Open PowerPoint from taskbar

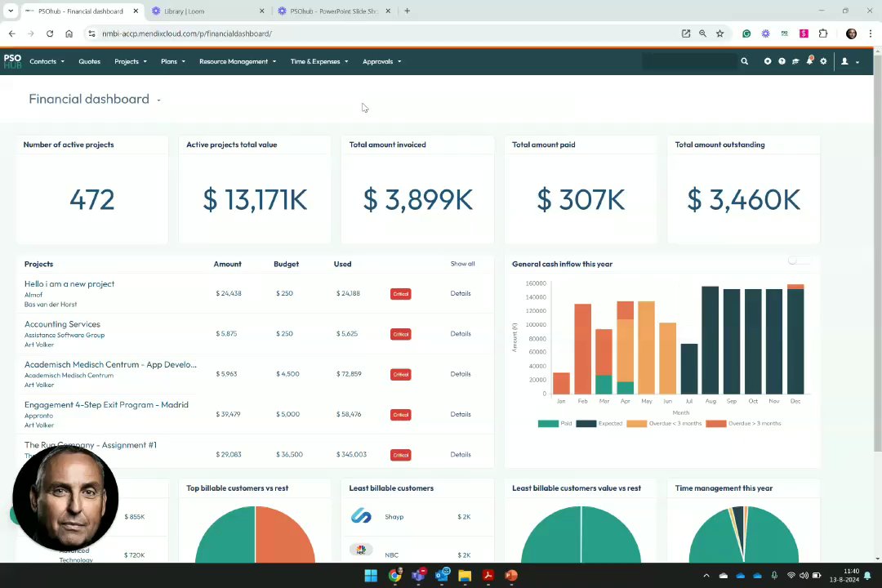510,576
